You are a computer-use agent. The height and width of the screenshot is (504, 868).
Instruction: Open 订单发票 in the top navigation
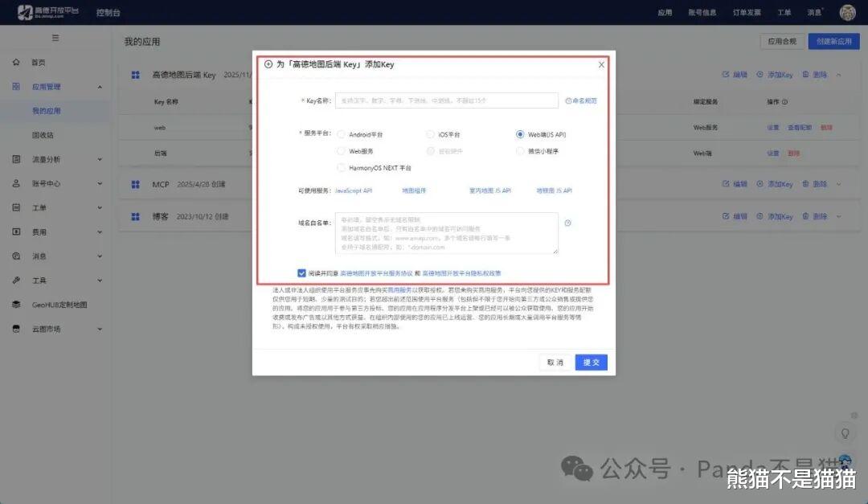[x=747, y=12]
